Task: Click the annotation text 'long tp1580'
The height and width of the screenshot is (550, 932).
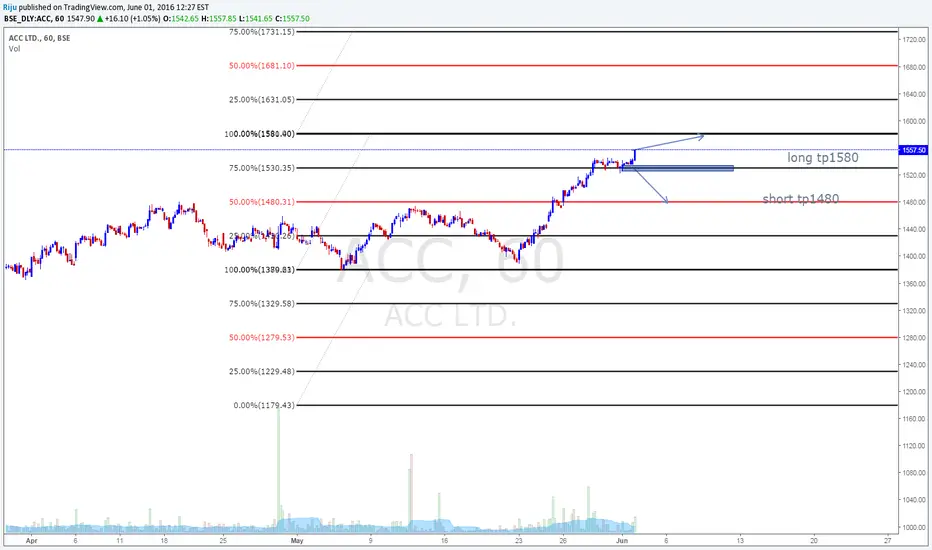Action: click(823, 158)
